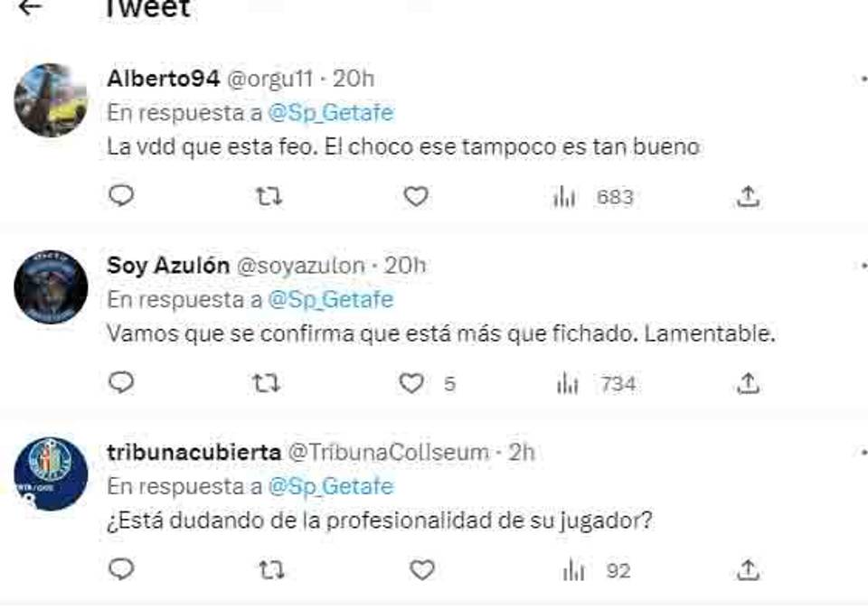View analytics on Alberto94's tweet
Viewport: 868px width, 610px height.
tap(565, 196)
